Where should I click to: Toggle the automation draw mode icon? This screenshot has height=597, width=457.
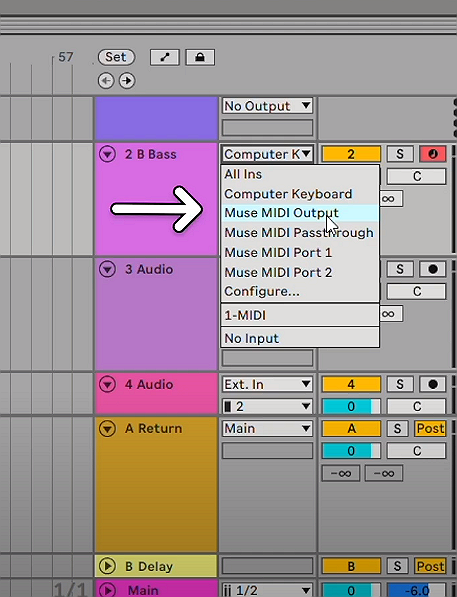165,57
